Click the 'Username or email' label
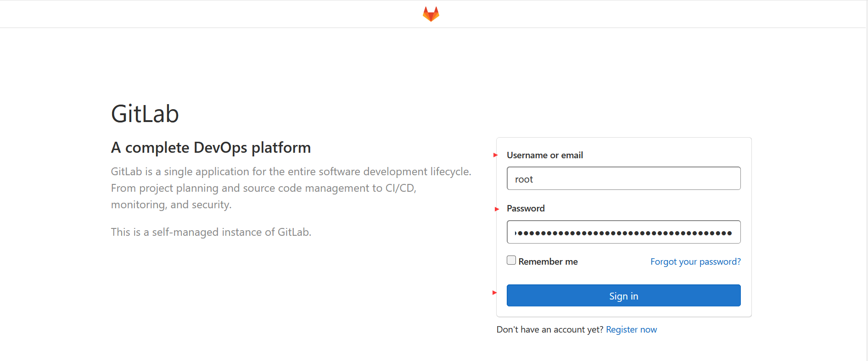The height and width of the screenshot is (361, 868). click(545, 155)
